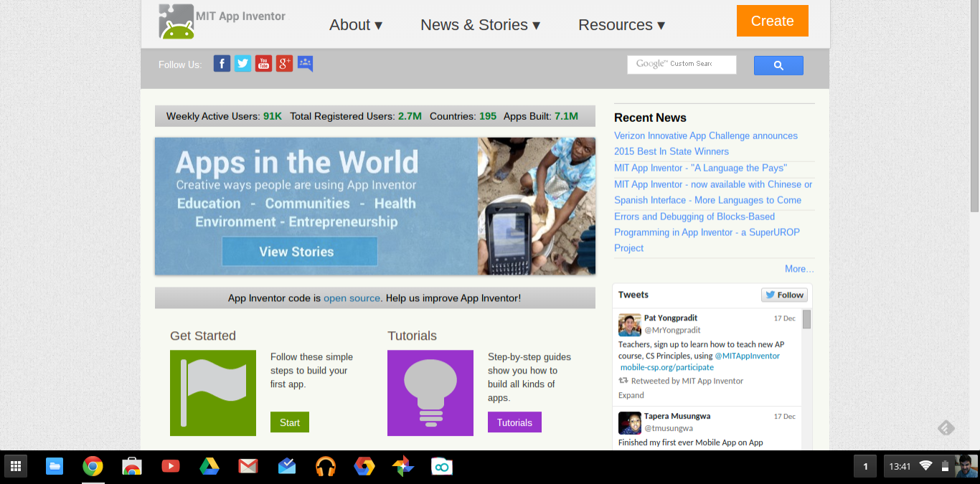
Task: Open the @MITAppInventor mention link
Action: coord(747,356)
